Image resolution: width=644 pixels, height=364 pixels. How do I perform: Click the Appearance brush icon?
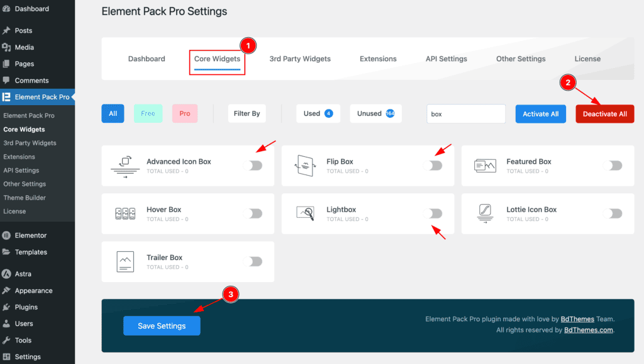click(6, 290)
